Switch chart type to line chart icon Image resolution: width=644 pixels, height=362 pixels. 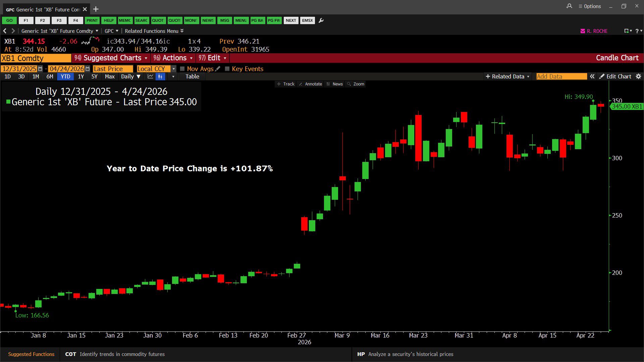(x=150, y=76)
